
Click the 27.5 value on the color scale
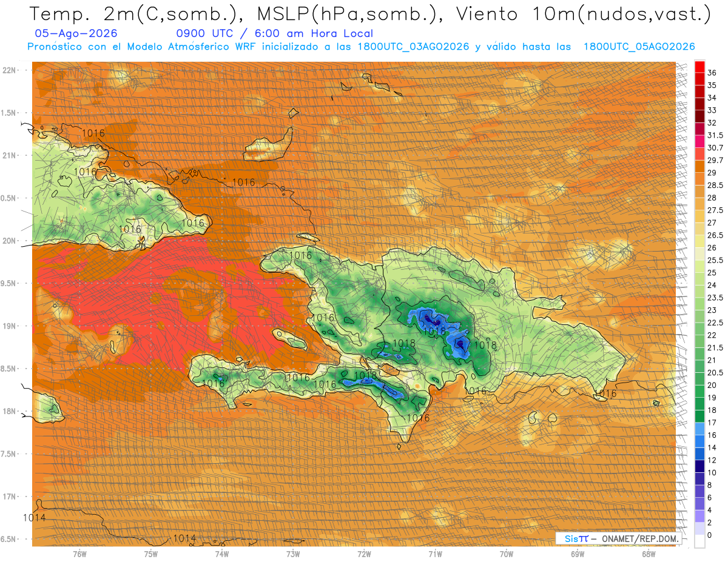pos(715,210)
